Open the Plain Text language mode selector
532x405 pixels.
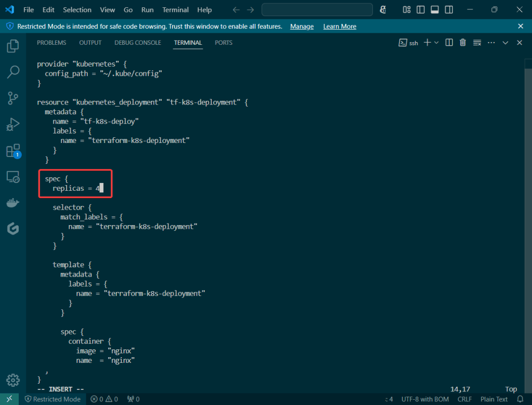[494, 399]
